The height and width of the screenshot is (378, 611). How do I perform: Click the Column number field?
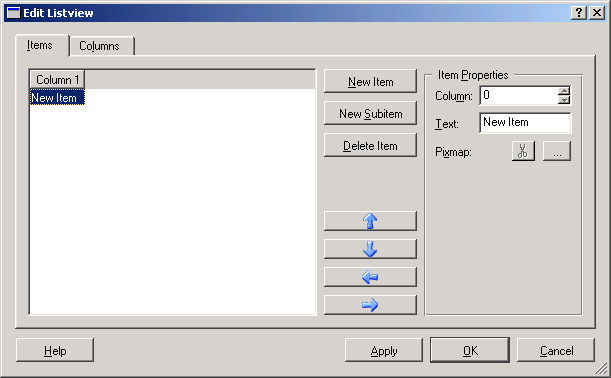point(519,95)
